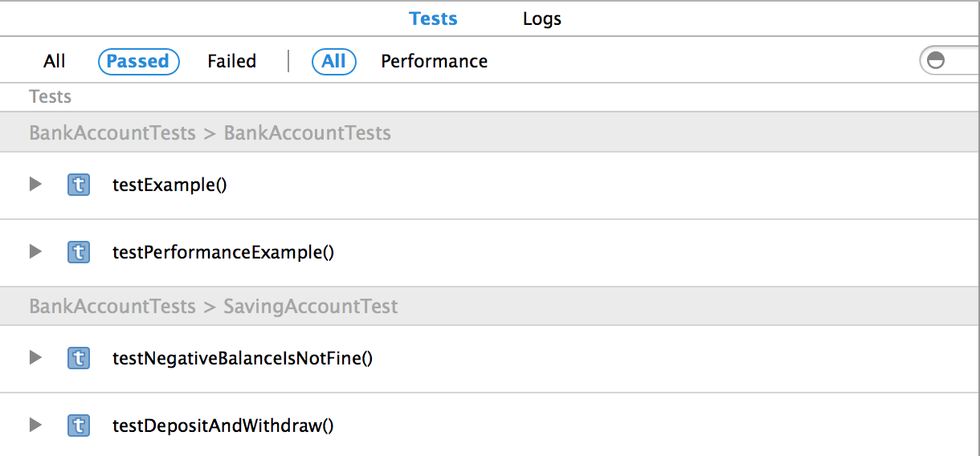Filter by Failed tests
980x456 pixels.
(x=231, y=61)
